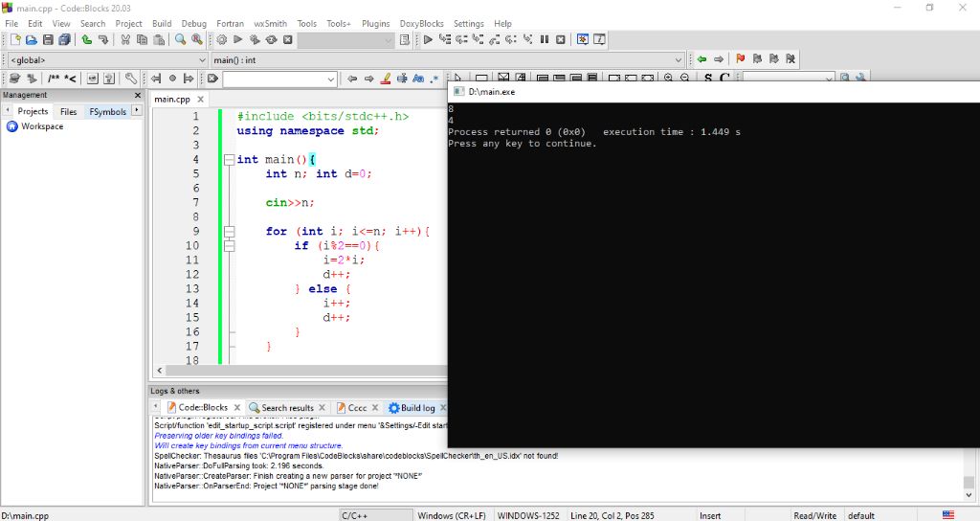Start debugging with the Debug/Continue icon
The width and height of the screenshot is (980, 521).
pyautogui.click(x=428, y=39)
